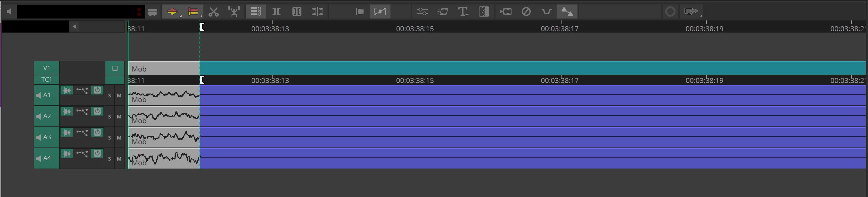Click the weightlifter Extract icon
The height and width of the screenshot is (197, 868).
click(234, 12)
